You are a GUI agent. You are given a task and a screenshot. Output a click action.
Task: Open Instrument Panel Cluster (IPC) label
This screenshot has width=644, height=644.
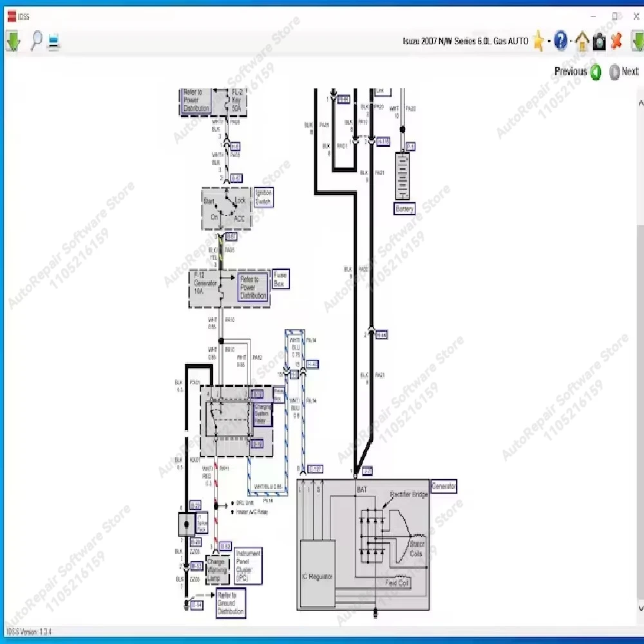pos(248,565)
